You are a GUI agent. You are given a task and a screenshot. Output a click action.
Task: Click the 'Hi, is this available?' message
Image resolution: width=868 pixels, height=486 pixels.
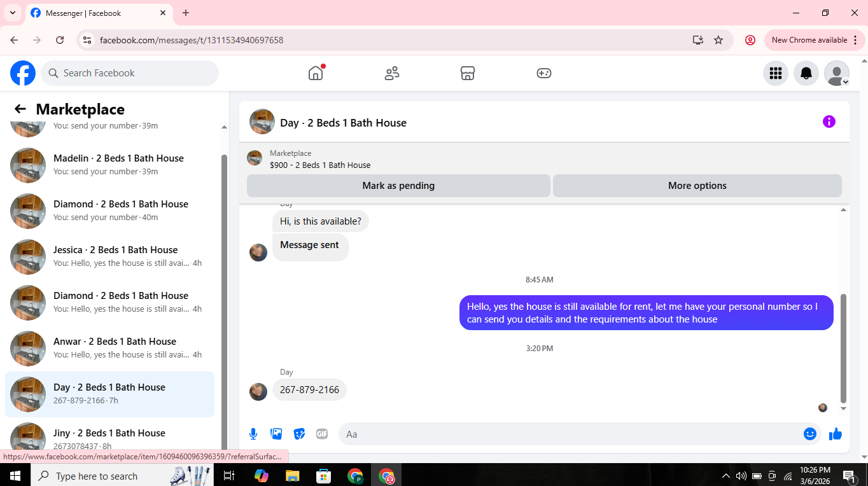click(321, 221)
